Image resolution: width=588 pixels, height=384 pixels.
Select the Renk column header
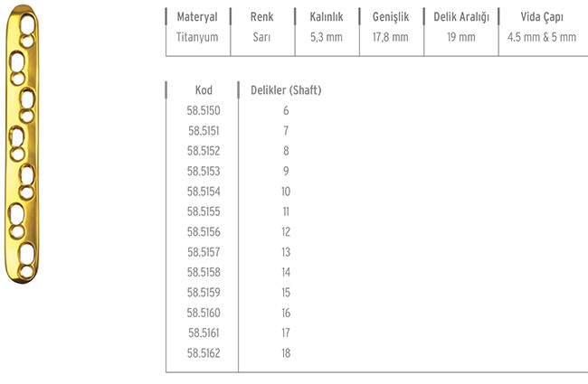coord(261,17)
